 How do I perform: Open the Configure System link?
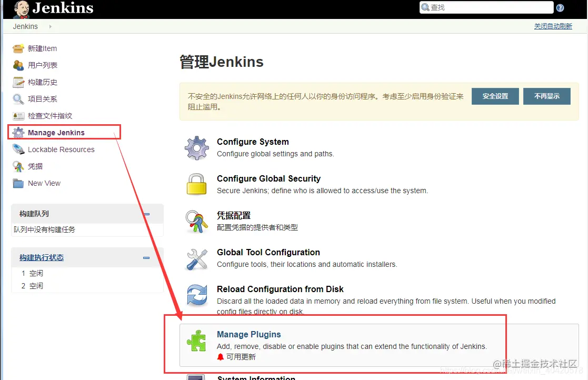coord(253,142)
